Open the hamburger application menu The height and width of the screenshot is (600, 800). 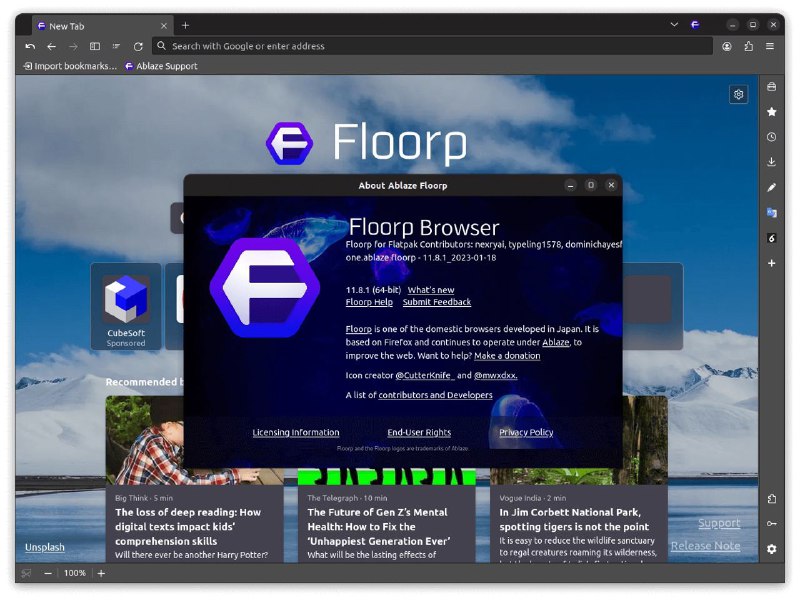[x=770, y=46]
